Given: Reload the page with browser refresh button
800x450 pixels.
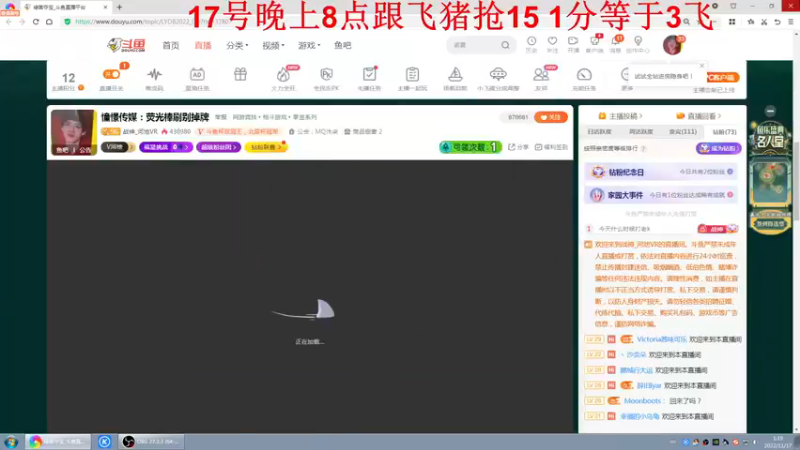Looking at the screenshot, I should (36, 21).
